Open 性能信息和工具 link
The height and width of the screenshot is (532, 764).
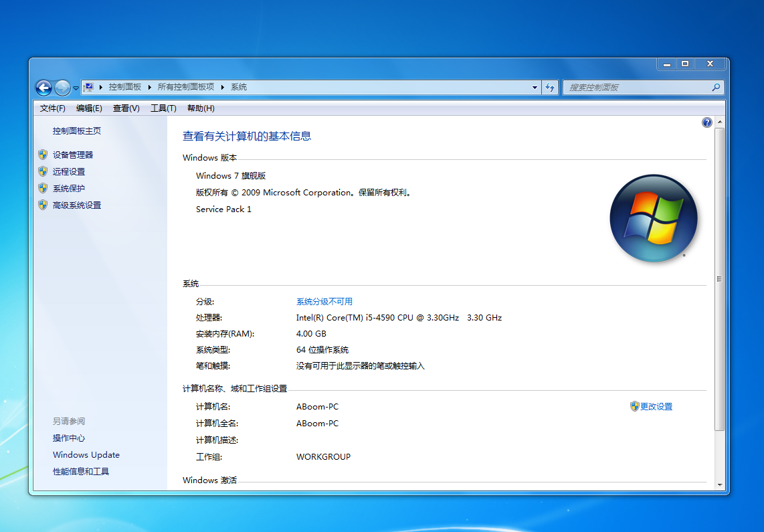point(81,472)
